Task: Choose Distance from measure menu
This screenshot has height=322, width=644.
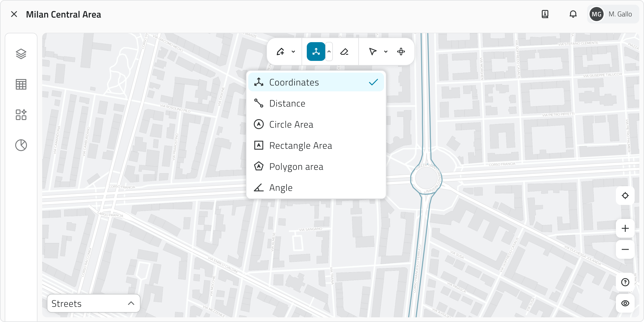Action: pos(287,103)
